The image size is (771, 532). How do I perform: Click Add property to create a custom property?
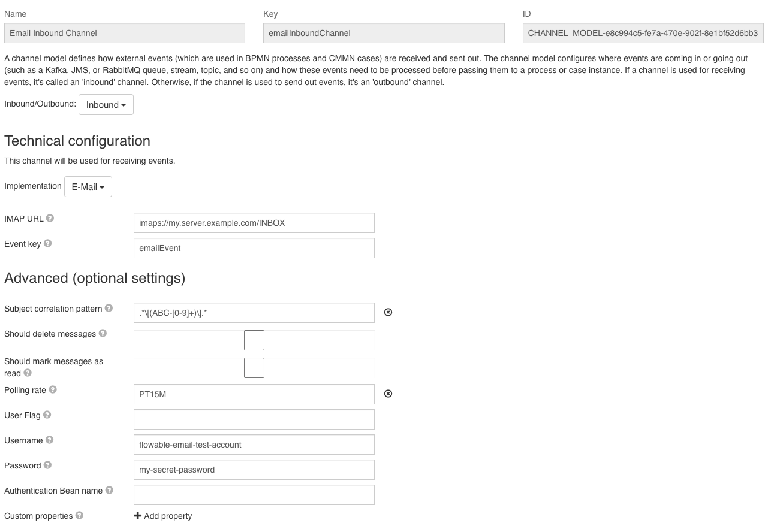click(162, 515)
